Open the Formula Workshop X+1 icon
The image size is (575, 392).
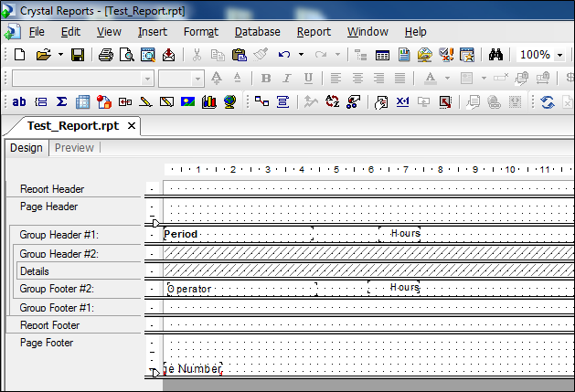(402, 101)
